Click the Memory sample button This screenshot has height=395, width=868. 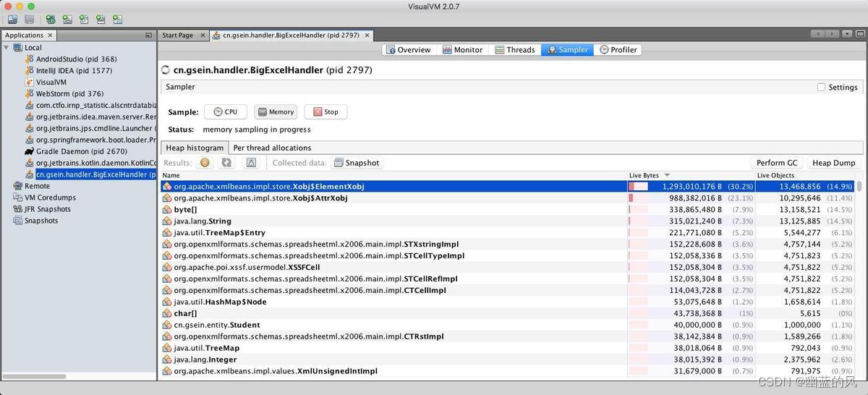275,112
